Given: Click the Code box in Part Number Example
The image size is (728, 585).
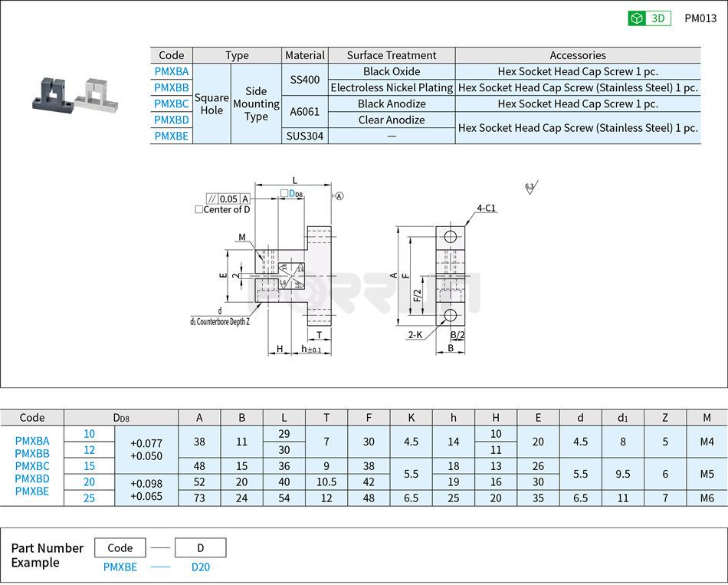Looking at the screenshot, I should click(120, 547).
